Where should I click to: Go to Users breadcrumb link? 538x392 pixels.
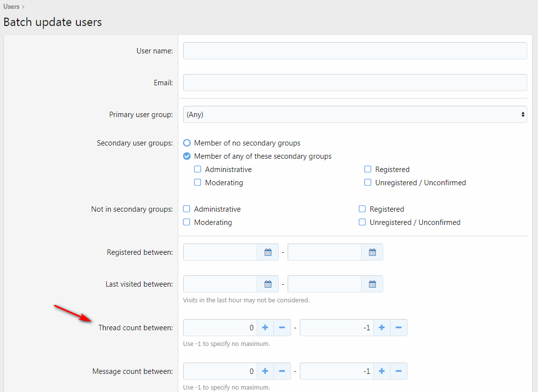[11, 6]
